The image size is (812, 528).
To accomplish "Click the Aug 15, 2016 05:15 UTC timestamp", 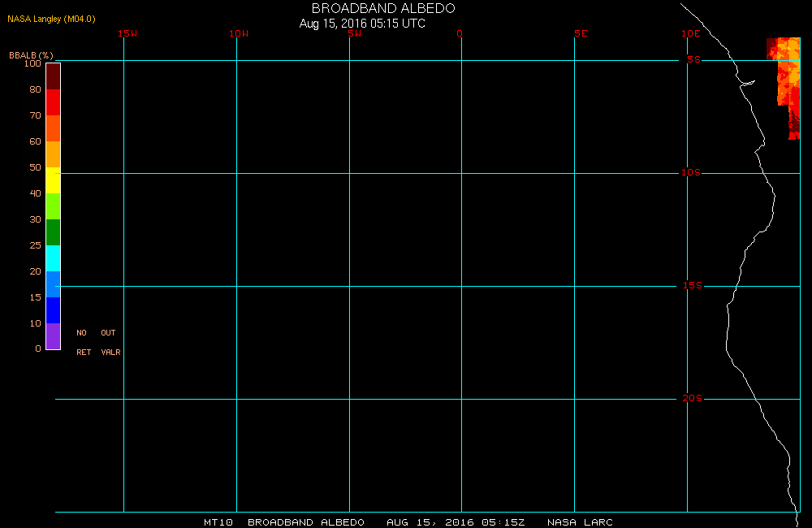I will pyautogui.click(x=362, y=24).
